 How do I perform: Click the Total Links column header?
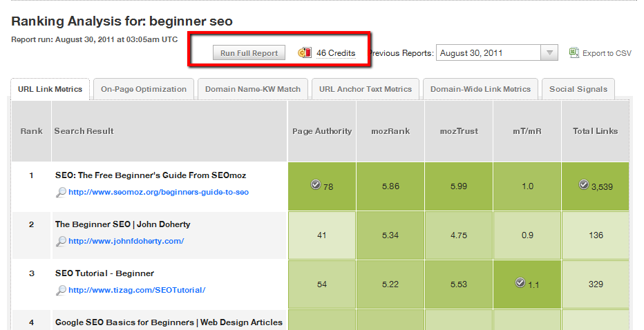pyautogui.click(x=595, y=131)
